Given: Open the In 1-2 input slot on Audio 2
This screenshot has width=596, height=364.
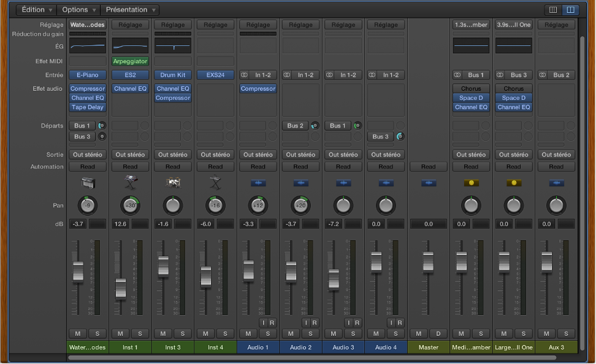Looking at the screenshot, I should click(x=300, y=74).
